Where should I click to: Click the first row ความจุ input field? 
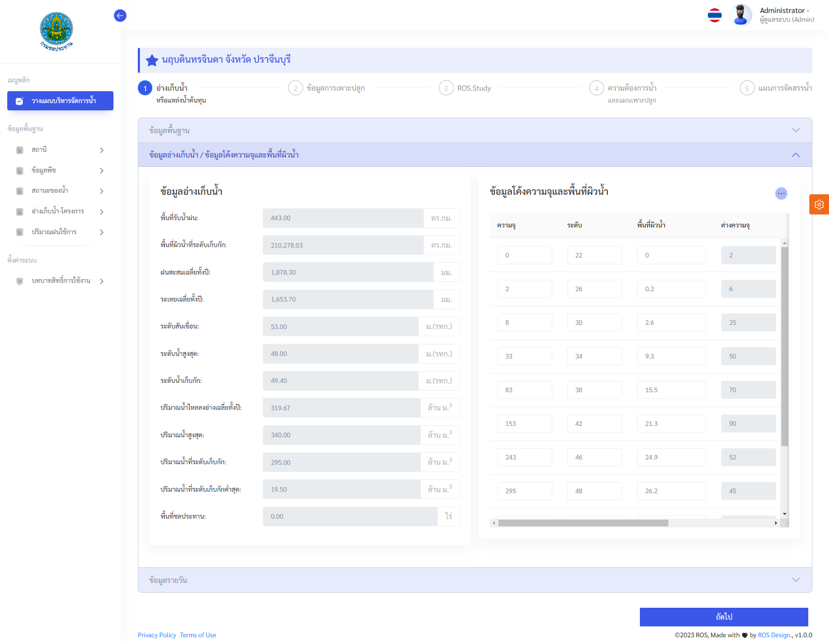pos(524,255)
